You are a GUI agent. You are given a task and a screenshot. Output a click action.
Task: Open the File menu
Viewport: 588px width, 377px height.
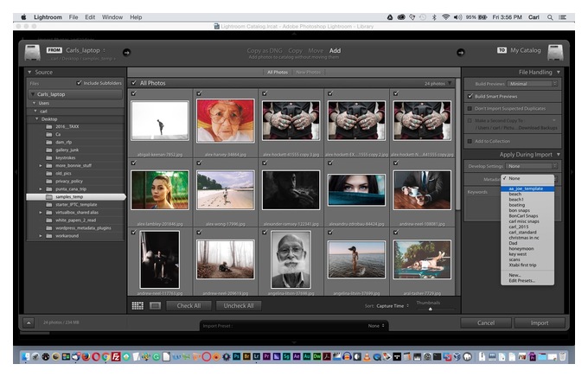pyautogui.click(x=73, y=17)
